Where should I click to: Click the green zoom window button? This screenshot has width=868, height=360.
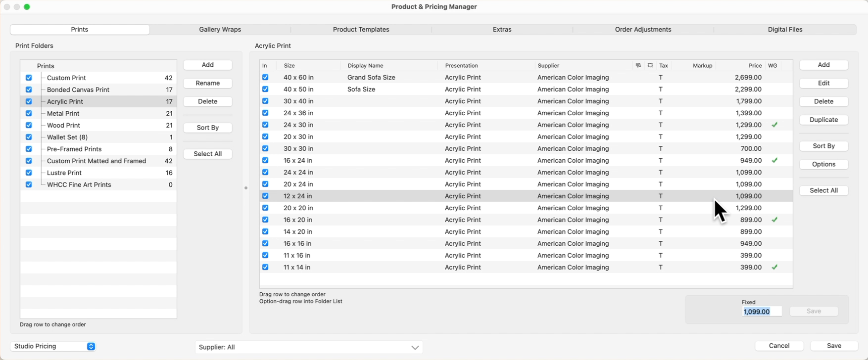point(27,7)
